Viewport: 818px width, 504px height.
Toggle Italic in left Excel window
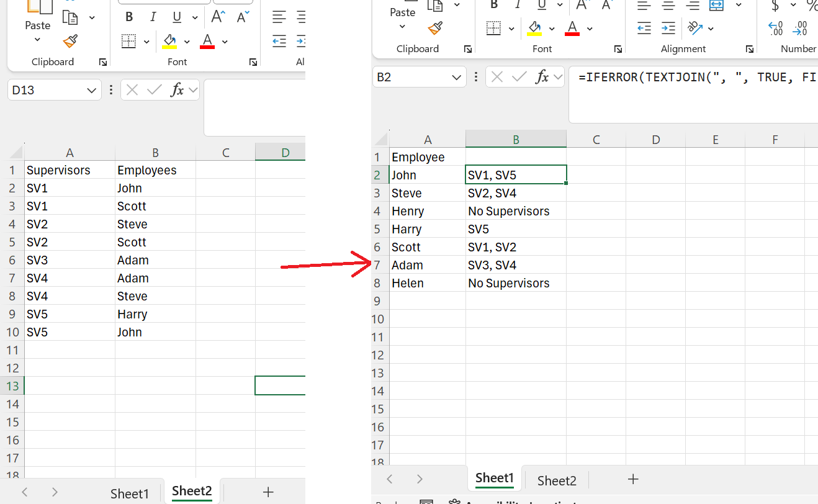[153, 17]
